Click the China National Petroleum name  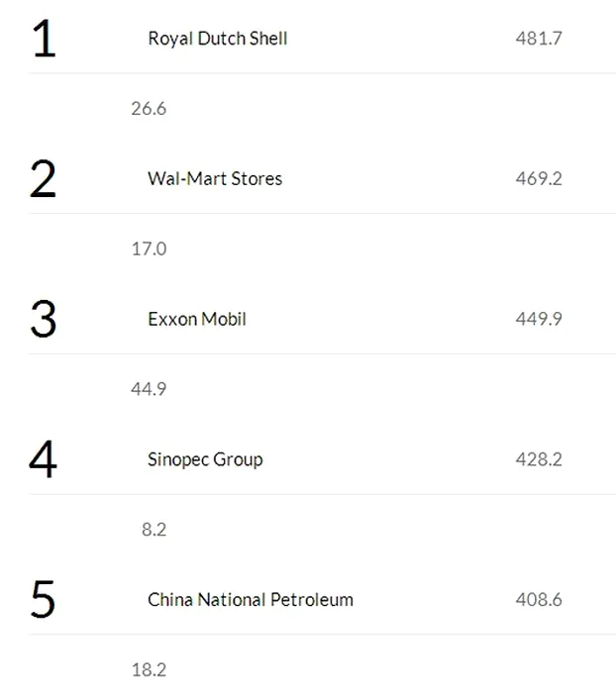coord(251,600)
